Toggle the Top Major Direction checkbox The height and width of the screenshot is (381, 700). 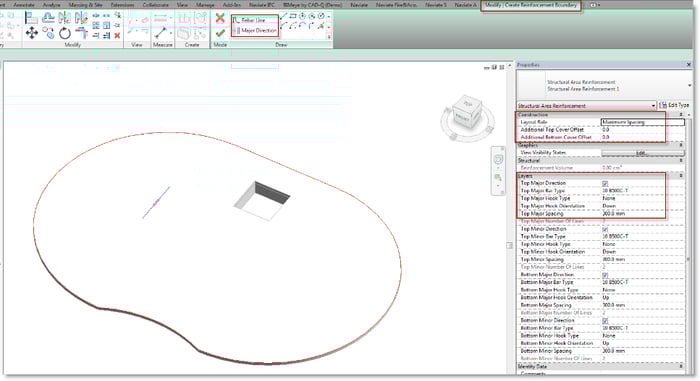[605, 183]
